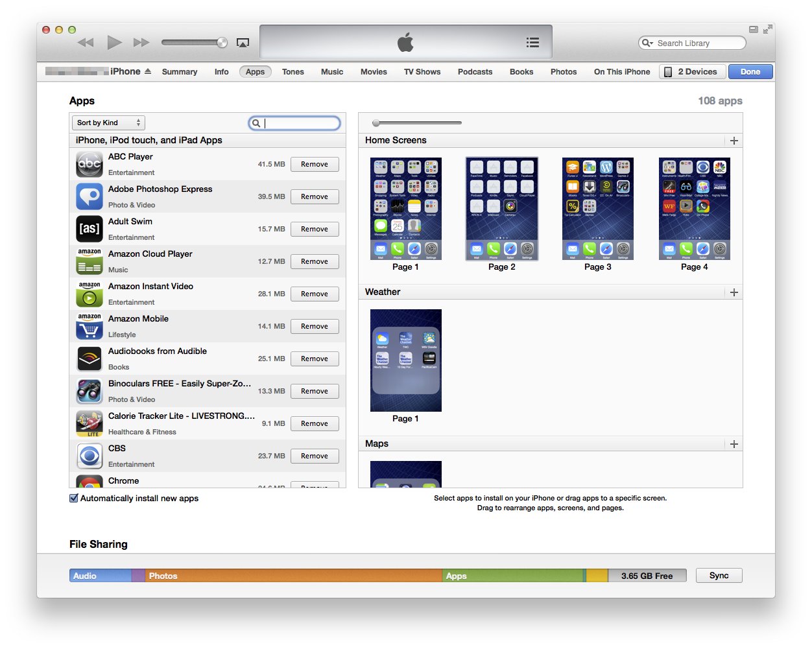Open the Info tab

pyautogui.click(x=222, y=72)
